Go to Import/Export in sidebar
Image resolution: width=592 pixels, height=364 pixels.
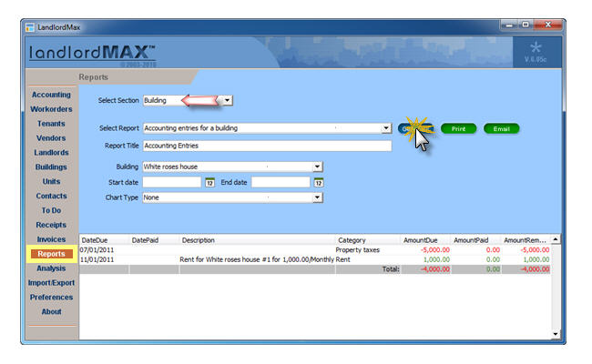(x=51, y=283)
